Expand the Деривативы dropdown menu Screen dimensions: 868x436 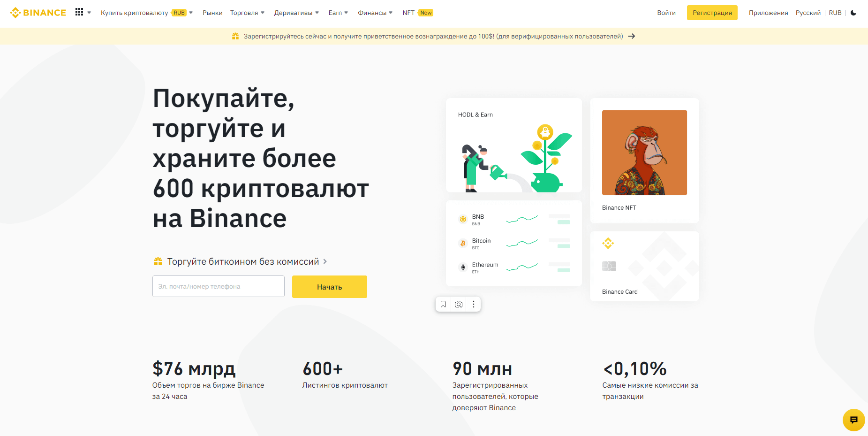pos(296,13)
